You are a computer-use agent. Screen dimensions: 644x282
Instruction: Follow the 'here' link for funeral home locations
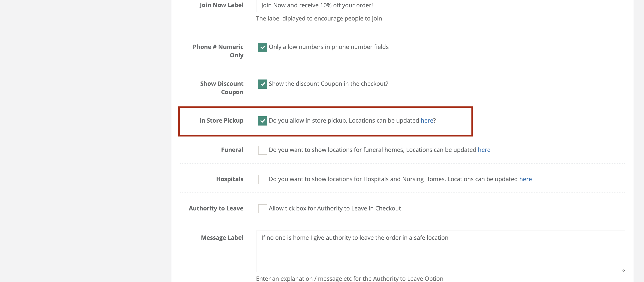pos(484,150)
